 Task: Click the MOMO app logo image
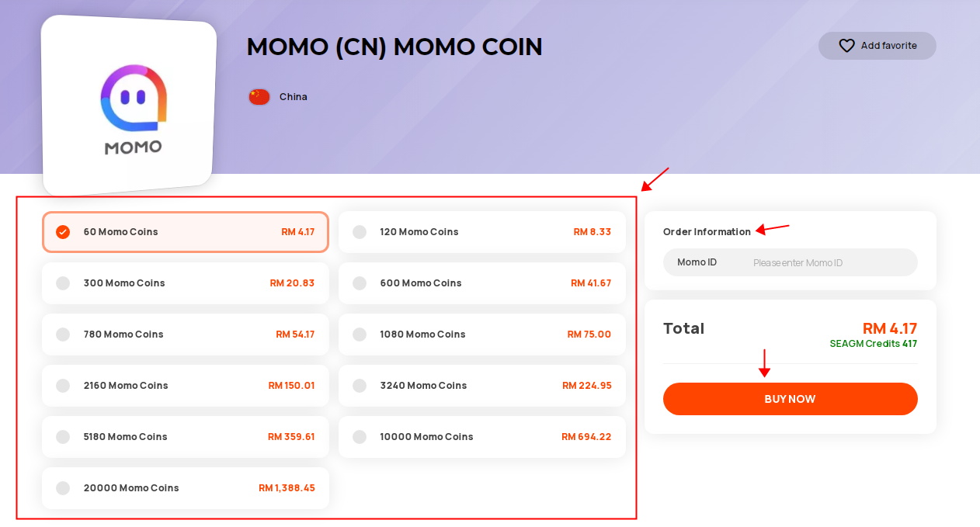(129, 106)
